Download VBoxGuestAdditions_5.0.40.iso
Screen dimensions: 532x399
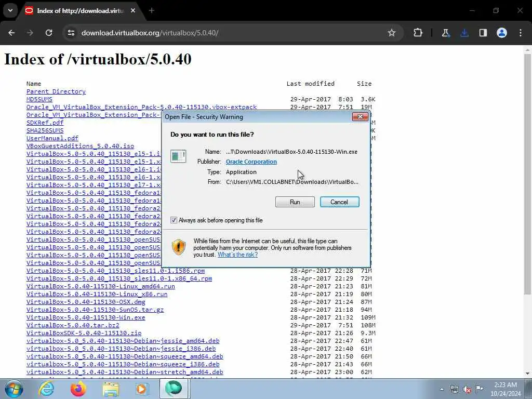click(x=80, y=146)
